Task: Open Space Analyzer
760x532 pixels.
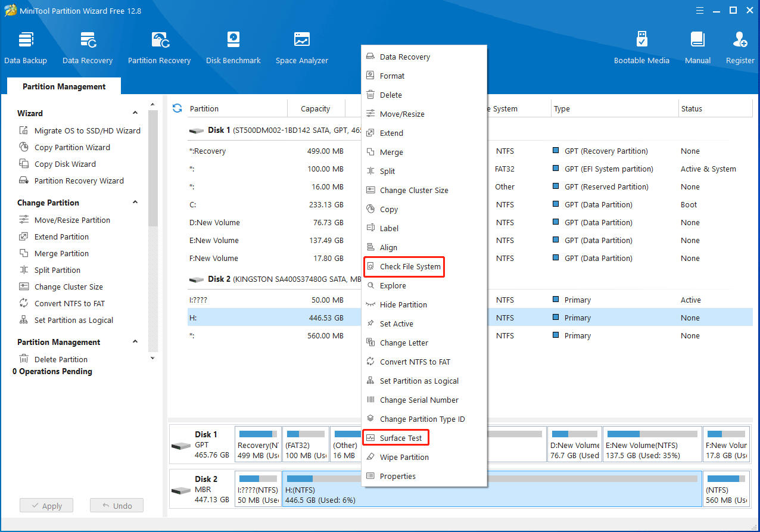Action: click(x=301, y=48)
